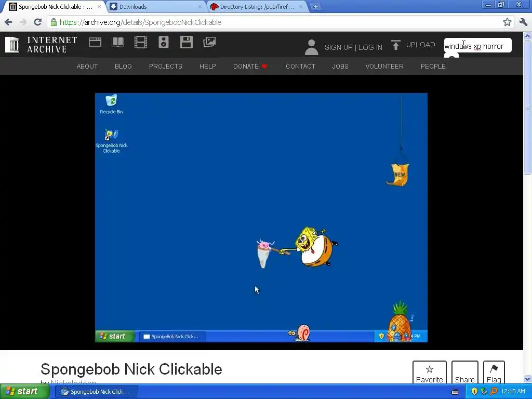The image size is (532, 399).
Task: Open the JOBS link
Action: [340, 66]
